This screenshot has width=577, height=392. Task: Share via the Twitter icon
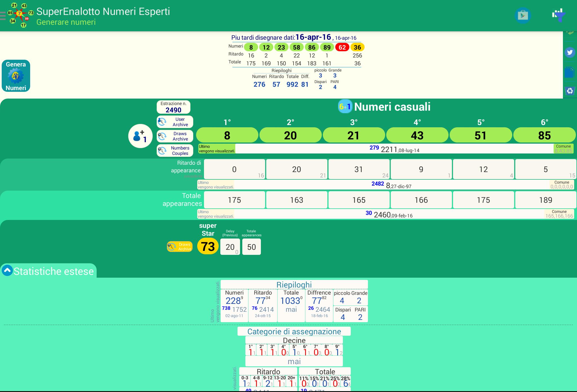pos(570,52)
